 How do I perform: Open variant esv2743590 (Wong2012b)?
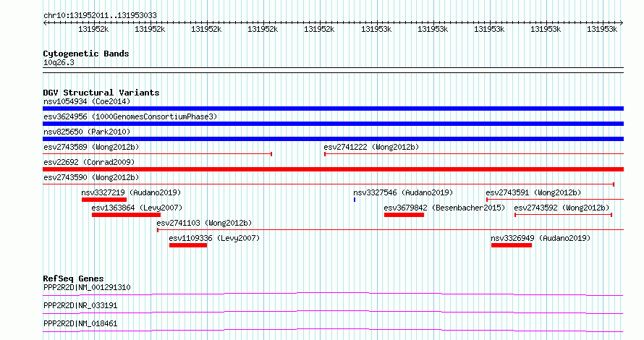point(91,177)
